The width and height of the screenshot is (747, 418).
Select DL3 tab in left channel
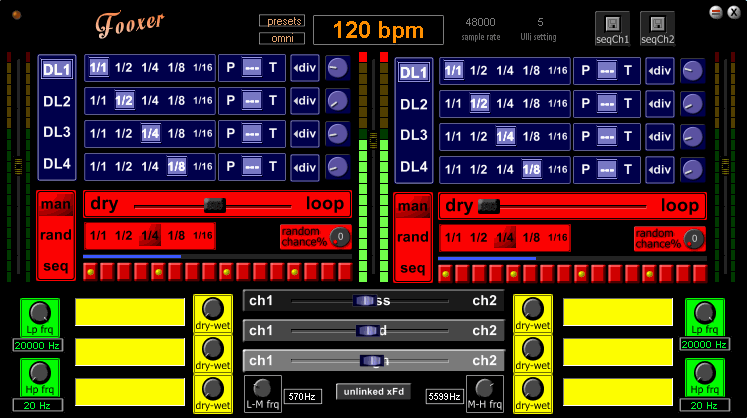tap(57, 132)
